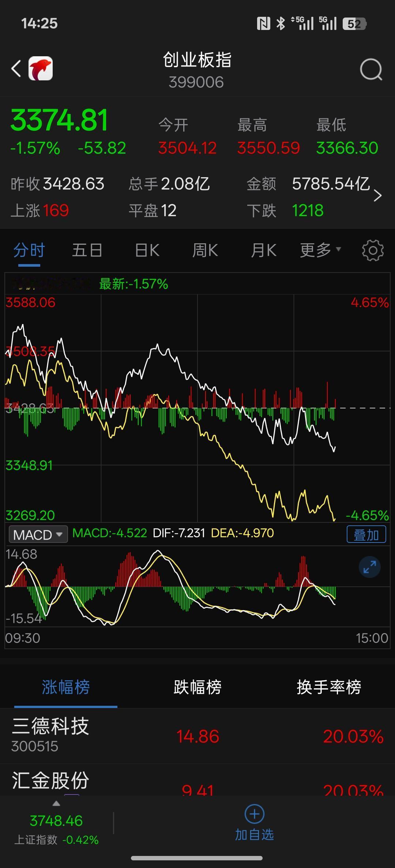The image size is (395, 868).
Task: Tap the 今开 value 3504.12
Action: 187,148
